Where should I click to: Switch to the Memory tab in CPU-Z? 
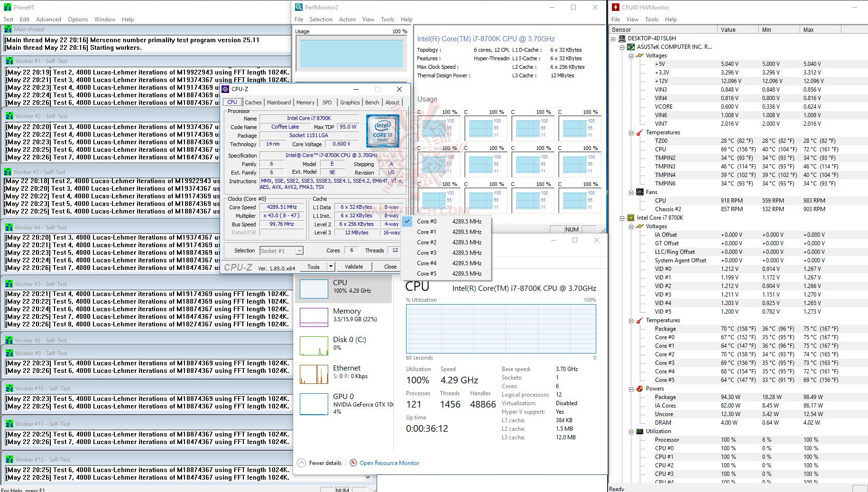coord(305,102)
